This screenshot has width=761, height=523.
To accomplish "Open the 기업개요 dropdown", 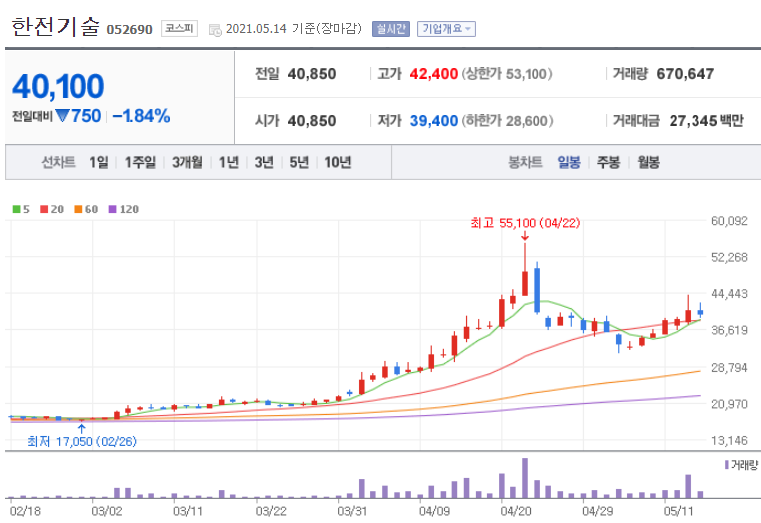I will click(x=446, y=29).
